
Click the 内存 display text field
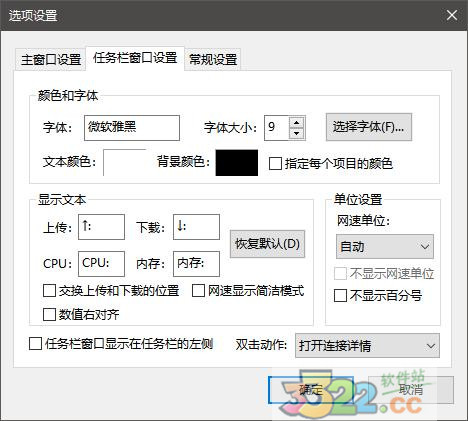pos(196,264)
